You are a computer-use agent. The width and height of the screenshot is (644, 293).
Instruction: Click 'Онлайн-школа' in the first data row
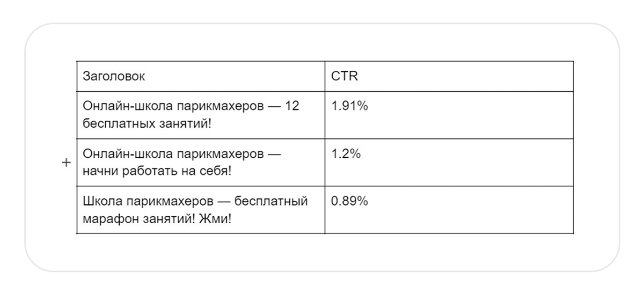click(120, 106)
